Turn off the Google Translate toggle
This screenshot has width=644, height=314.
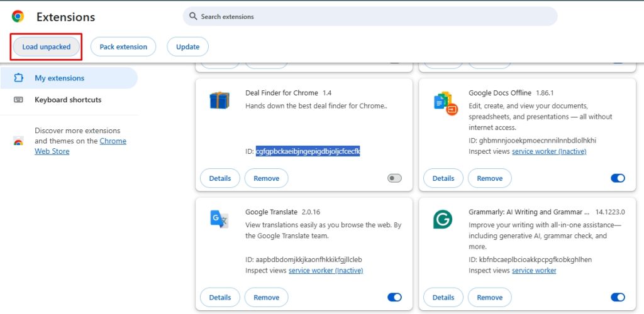[394, 297]
